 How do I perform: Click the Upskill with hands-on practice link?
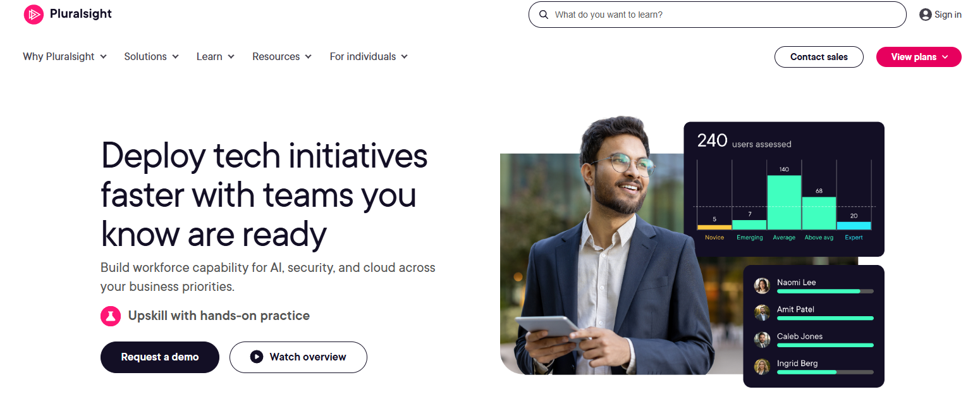coord(219,316)
